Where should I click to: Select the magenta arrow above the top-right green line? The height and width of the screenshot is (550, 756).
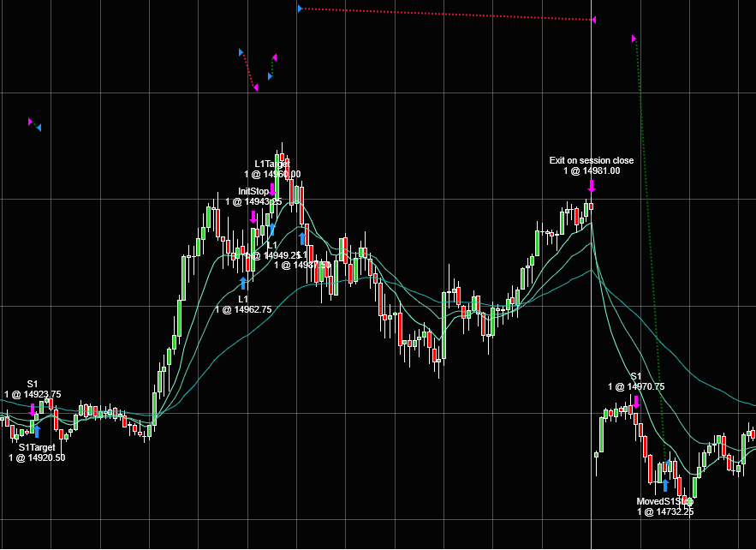click(632, 39)
